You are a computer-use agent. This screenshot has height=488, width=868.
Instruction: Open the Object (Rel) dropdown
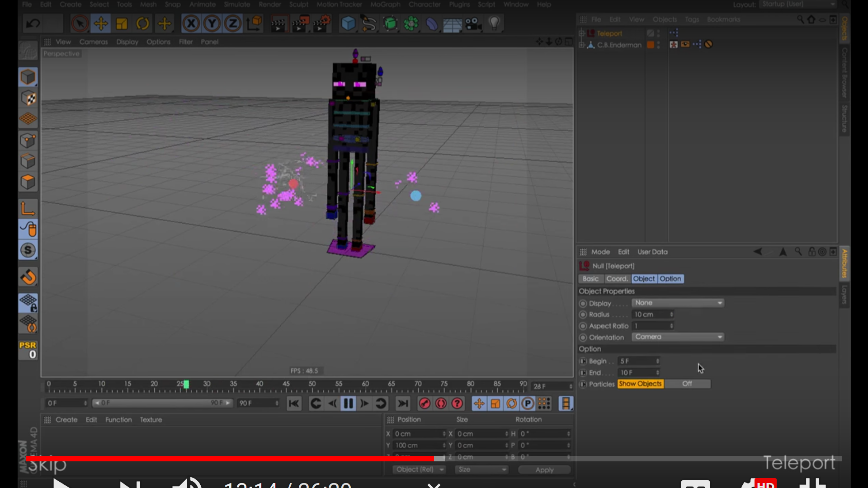click(419, 470)
